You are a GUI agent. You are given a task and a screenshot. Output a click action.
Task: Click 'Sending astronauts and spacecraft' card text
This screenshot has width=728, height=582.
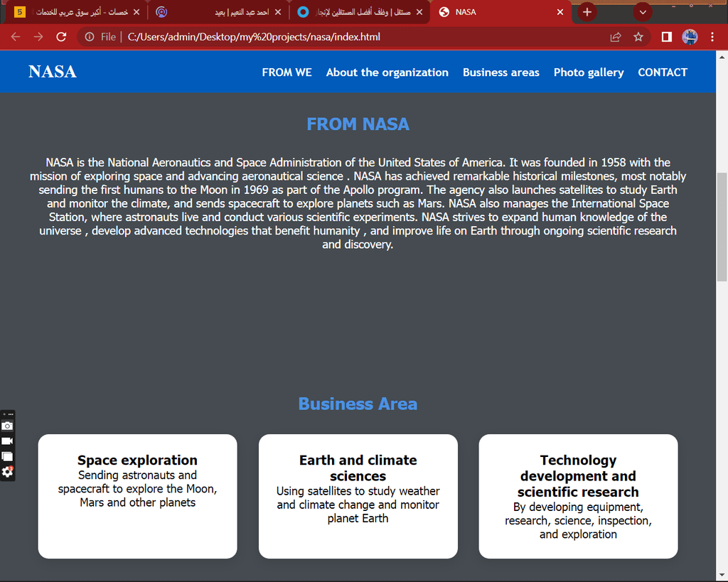(x=137, y=489)
